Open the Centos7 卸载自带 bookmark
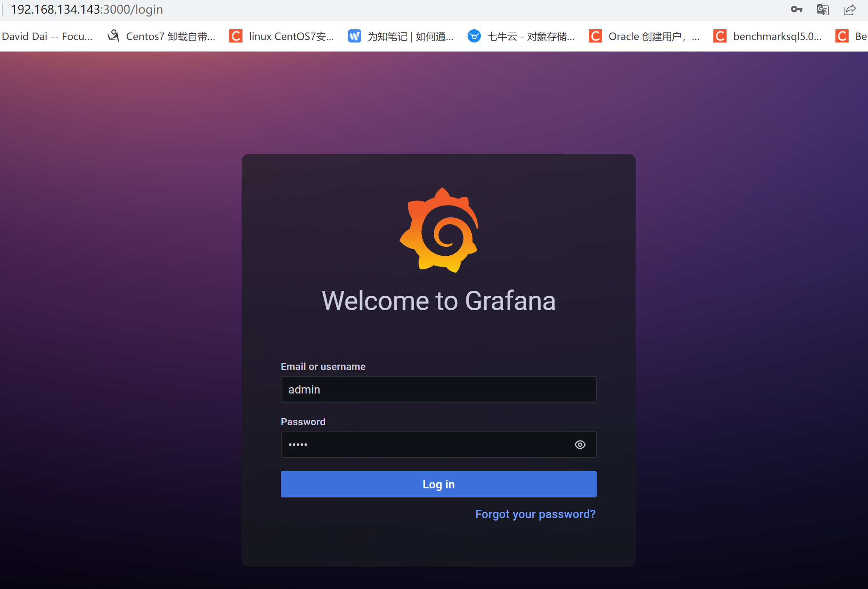Viewport: 868px width, 589px height. (161, 36)
